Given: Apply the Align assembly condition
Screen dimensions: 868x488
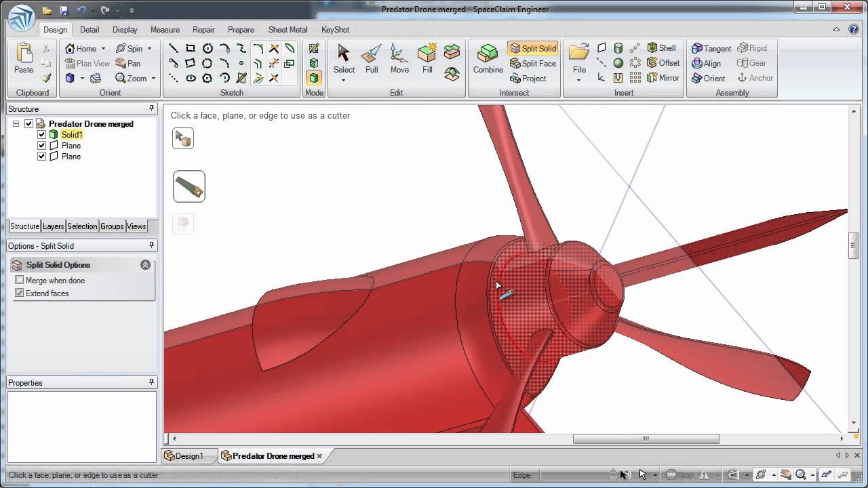Looking at the screenshot, I should tap(706, 63).
